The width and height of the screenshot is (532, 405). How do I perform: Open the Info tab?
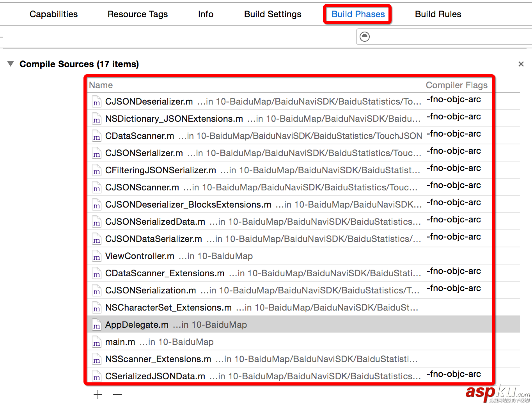click(x=206, y=14)
